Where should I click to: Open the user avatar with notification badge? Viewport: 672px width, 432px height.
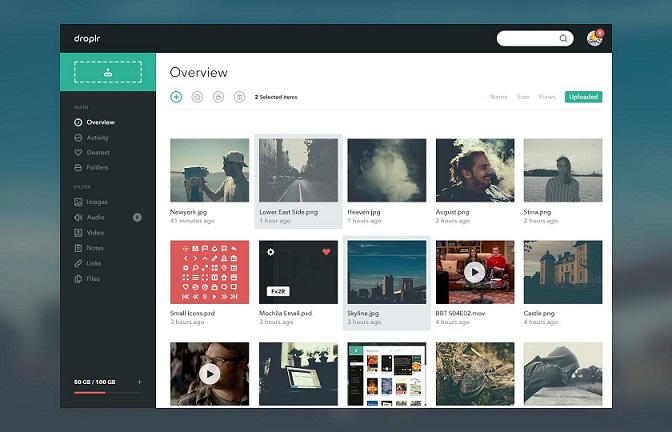pos(594,39)
